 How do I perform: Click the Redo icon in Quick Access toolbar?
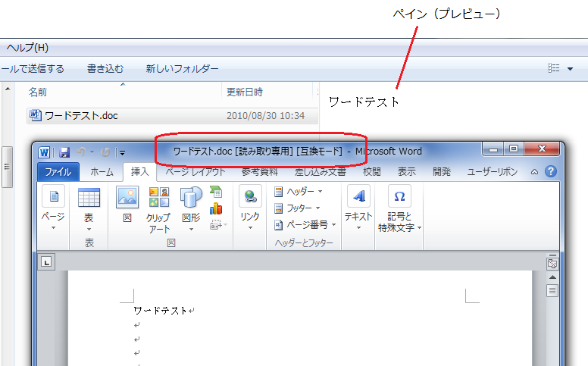105,152
